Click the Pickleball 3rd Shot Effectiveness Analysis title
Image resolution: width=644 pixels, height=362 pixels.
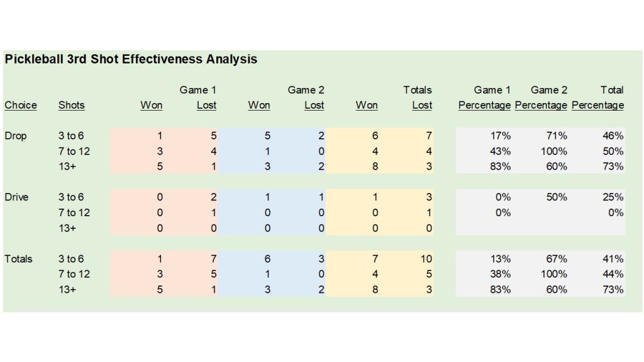[131, 60]
